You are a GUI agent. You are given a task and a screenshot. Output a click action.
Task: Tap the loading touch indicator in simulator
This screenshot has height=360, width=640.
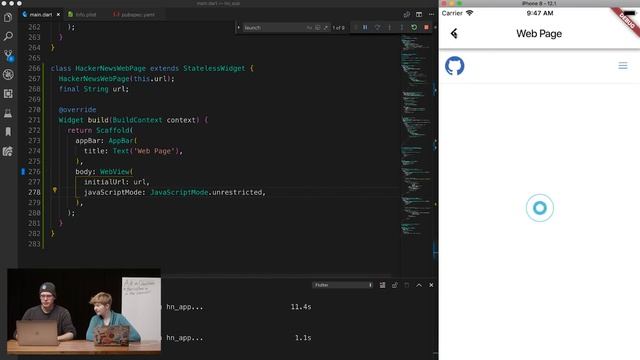click(540, 208)
